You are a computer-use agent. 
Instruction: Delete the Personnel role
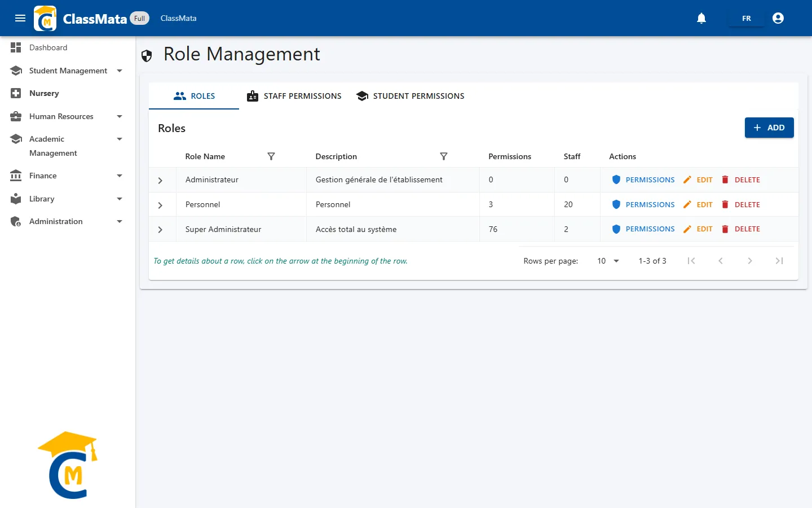741,204
